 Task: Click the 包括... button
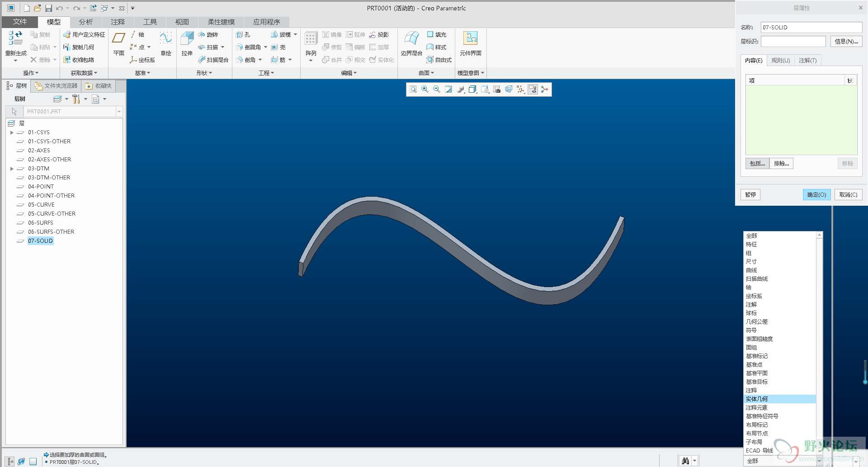click(757, 164)
